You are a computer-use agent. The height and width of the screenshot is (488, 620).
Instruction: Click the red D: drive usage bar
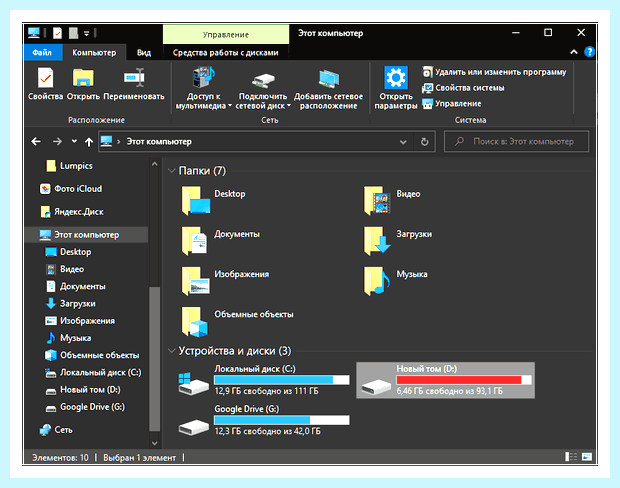tap(464, 380)
